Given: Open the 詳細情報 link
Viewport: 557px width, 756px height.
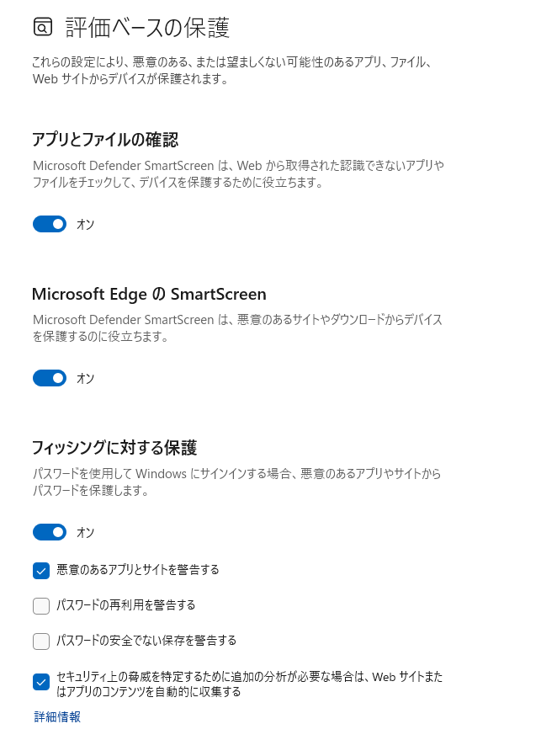Looking at the screenshot, I should coord(57,717).
